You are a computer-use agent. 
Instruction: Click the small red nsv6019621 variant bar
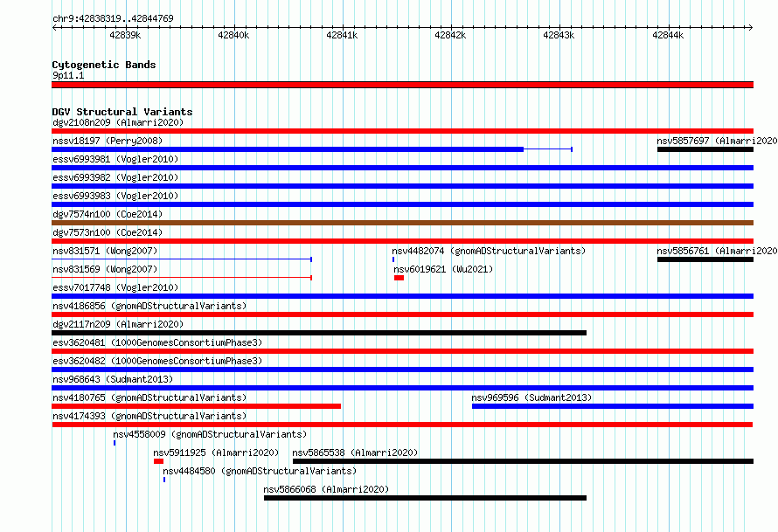click(x=399, y=278)
